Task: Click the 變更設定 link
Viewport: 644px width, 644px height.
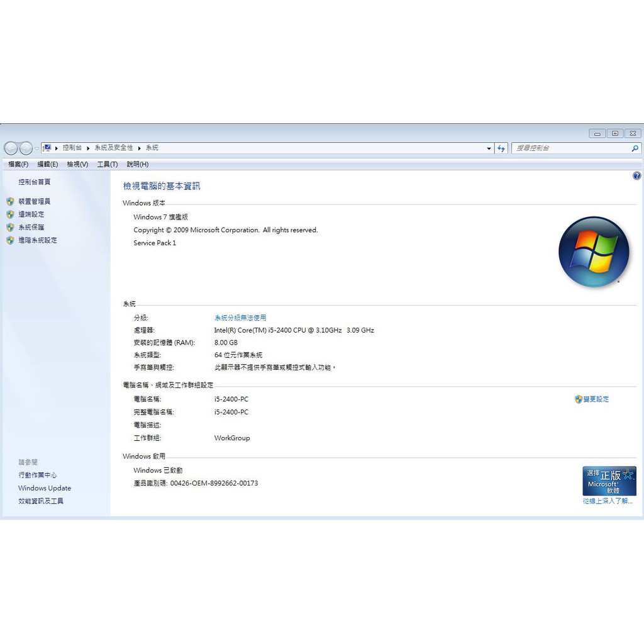Action: tap(596, 399)
